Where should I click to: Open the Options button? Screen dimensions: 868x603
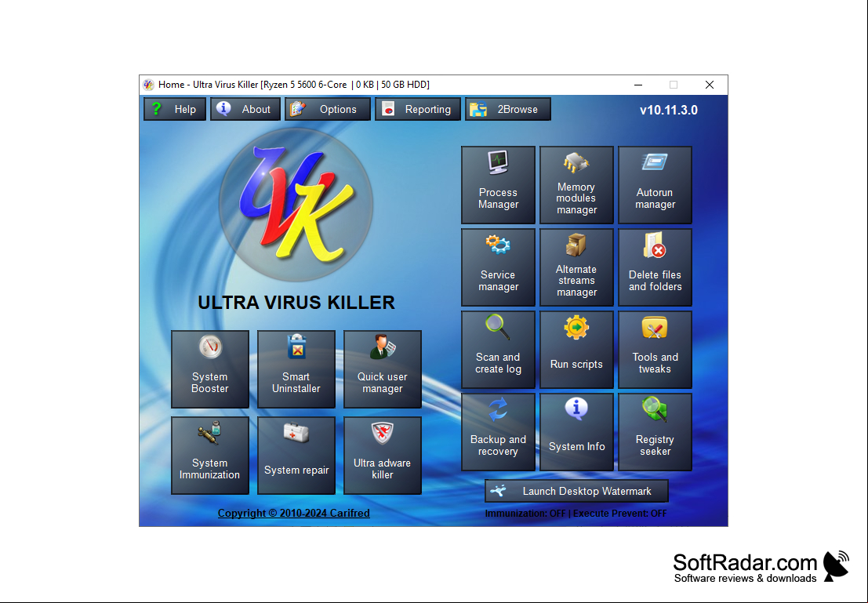click(328, 109)
